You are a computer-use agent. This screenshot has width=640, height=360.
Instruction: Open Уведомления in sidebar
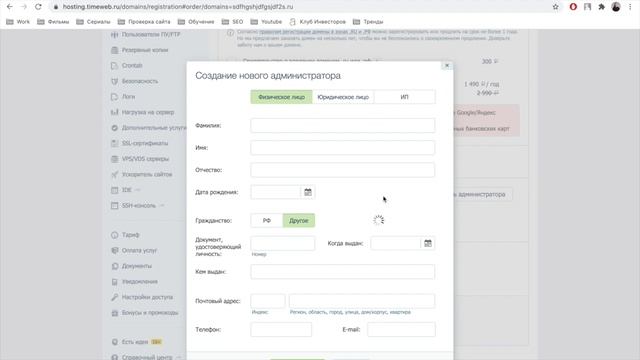click(x=134, y=282)
